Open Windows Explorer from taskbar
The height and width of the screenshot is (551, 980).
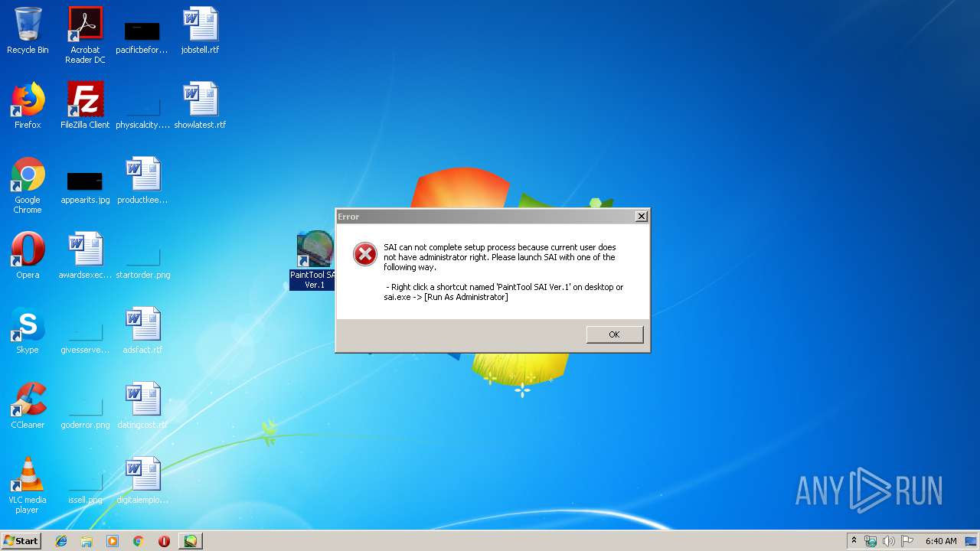pyautogui.click(x=87, y=541)
